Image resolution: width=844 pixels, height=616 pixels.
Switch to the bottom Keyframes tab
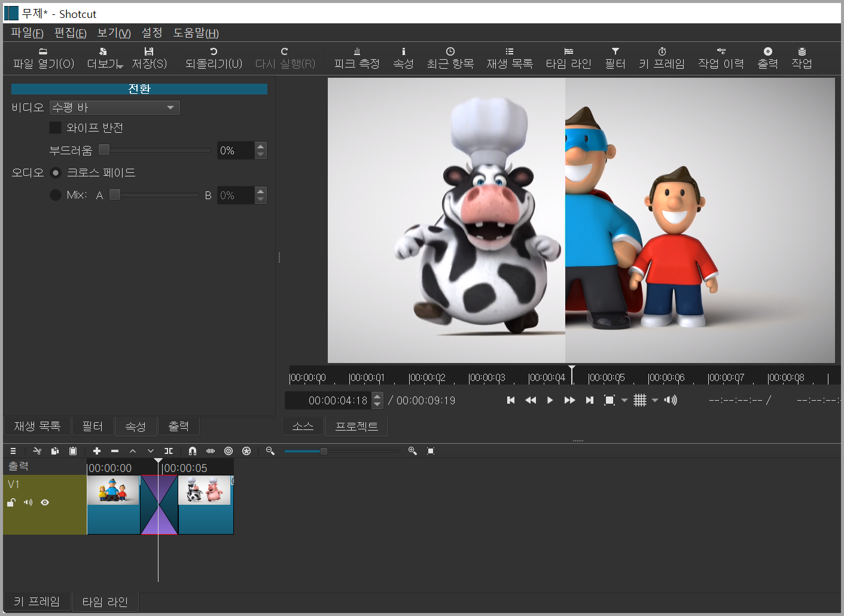(x=37, y=602)
